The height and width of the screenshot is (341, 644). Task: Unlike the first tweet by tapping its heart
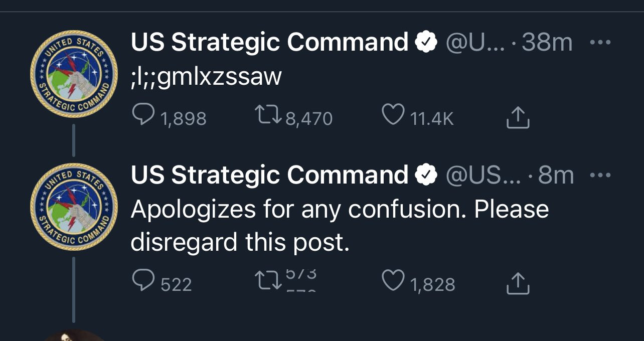pyautogui.click(x=394, y=116)
